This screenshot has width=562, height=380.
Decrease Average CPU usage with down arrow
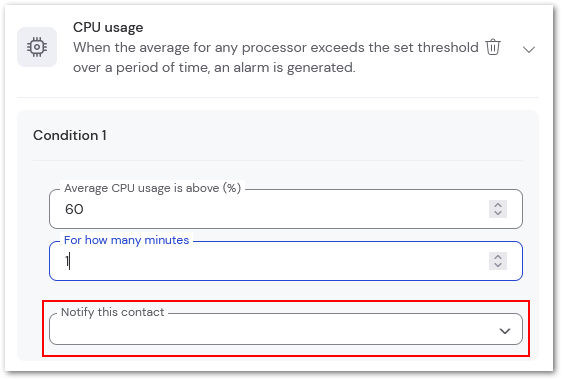498,213
